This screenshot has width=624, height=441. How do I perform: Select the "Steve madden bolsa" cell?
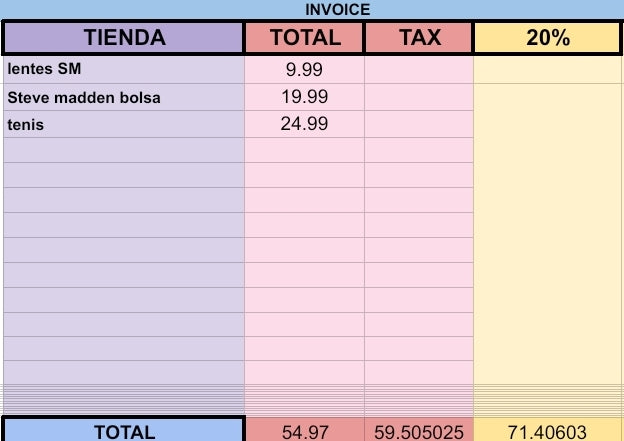click(124, 97)
